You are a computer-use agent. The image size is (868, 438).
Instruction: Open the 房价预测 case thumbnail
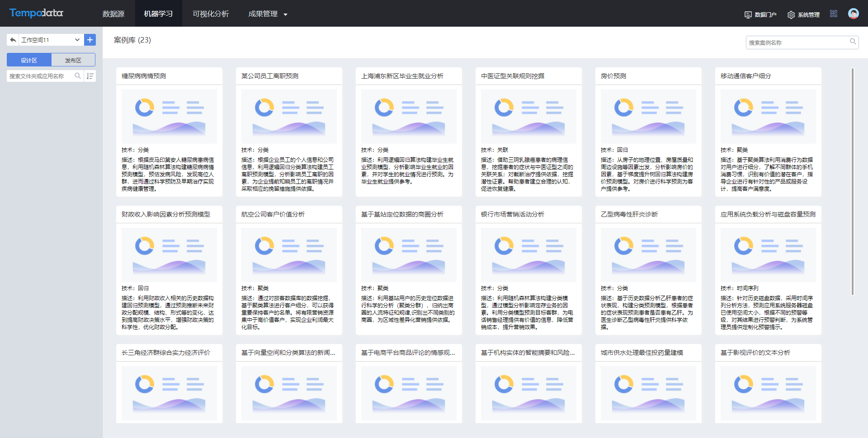click(x=648, y=116)
